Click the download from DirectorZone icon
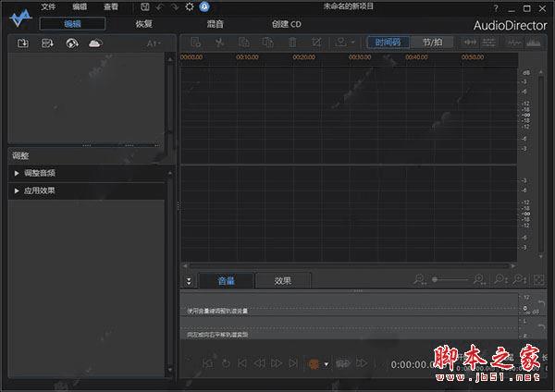 (x=72, y=43)
